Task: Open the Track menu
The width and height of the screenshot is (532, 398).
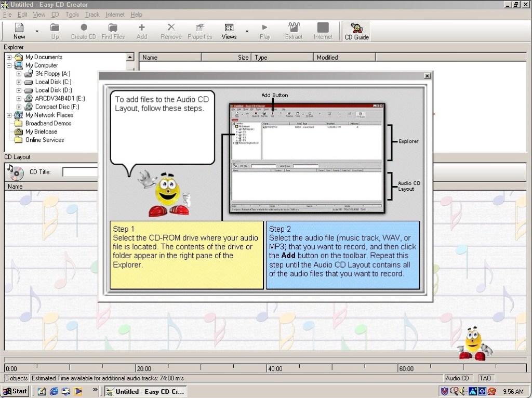Action: (x=92, y=15)
